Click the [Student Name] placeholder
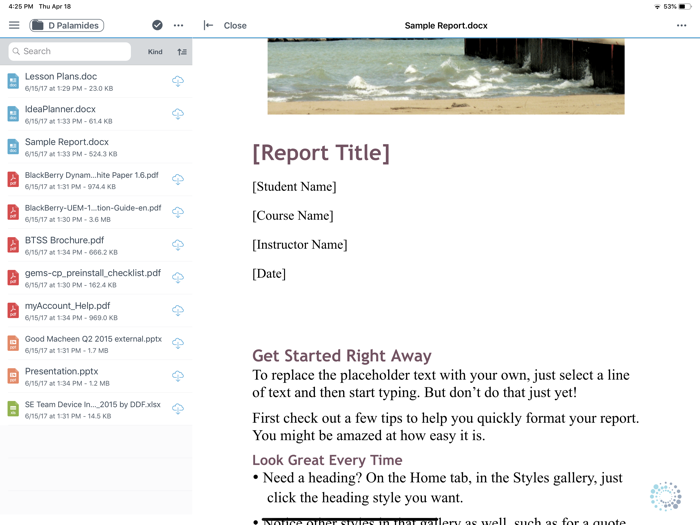 294,187
